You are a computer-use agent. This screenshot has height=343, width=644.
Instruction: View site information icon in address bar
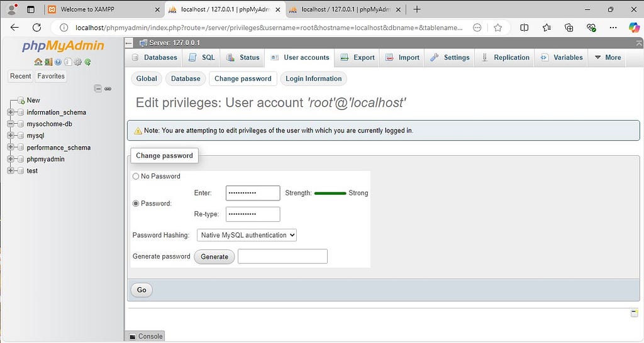tap(64, 28)
